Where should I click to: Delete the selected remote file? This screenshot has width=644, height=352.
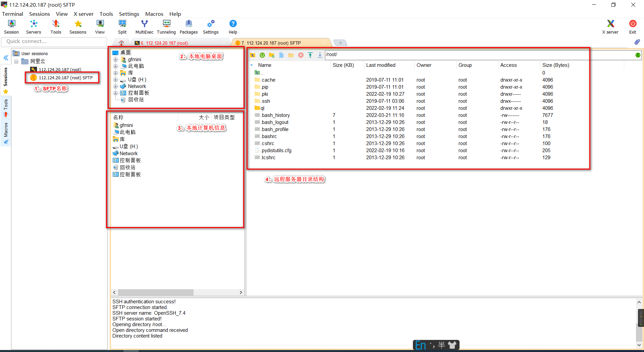coord(301,55)
